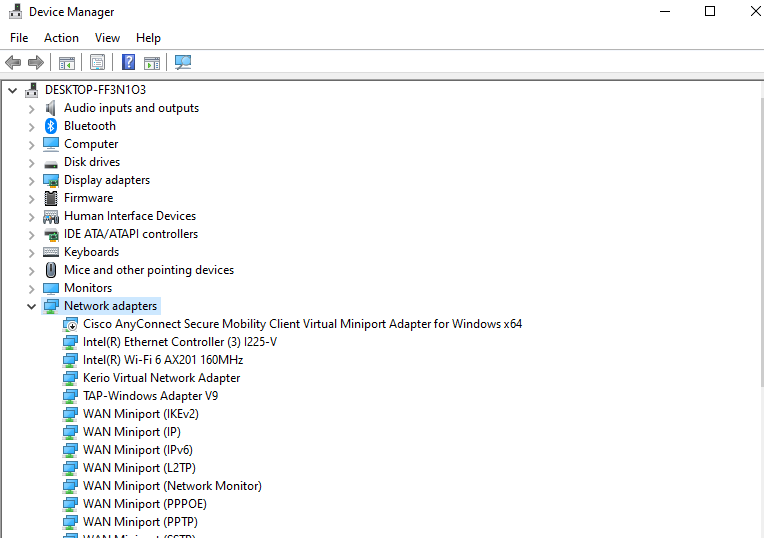Collapse the Network adapters category
This screenshot has width=764, height=538.
[32, 307]
